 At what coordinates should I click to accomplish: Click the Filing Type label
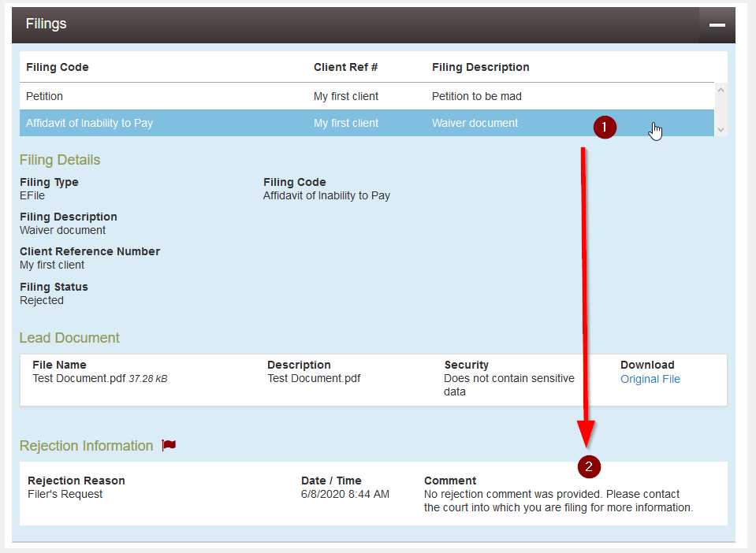coord(49,182)
